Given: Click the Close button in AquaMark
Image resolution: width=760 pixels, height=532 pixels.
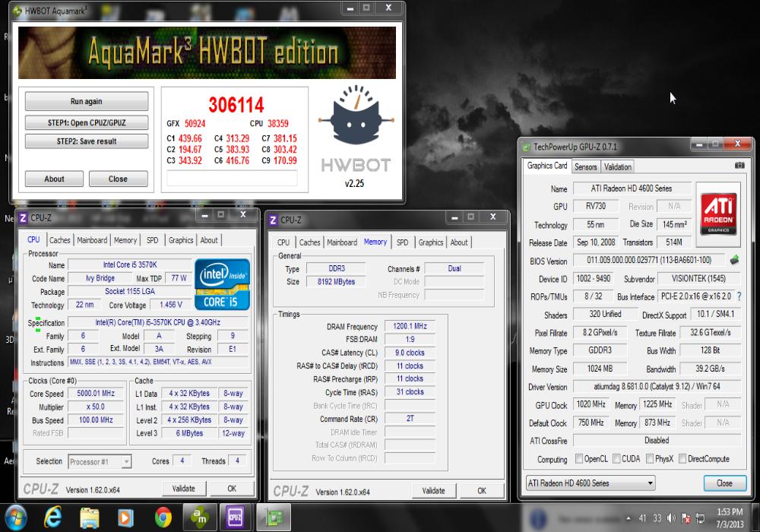Looking at the screenshot, I should click(119, 179).
